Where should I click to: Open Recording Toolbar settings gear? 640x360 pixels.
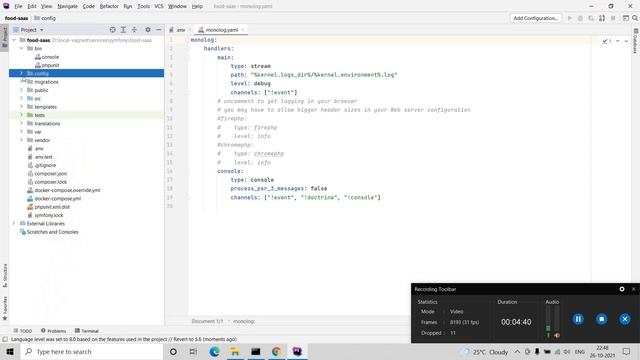coord(622,289)
